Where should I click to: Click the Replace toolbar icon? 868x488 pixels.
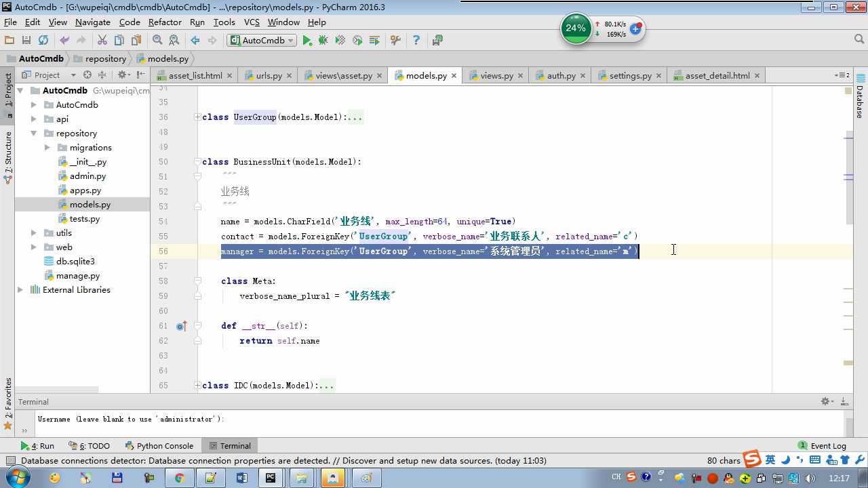click(174, 41)
